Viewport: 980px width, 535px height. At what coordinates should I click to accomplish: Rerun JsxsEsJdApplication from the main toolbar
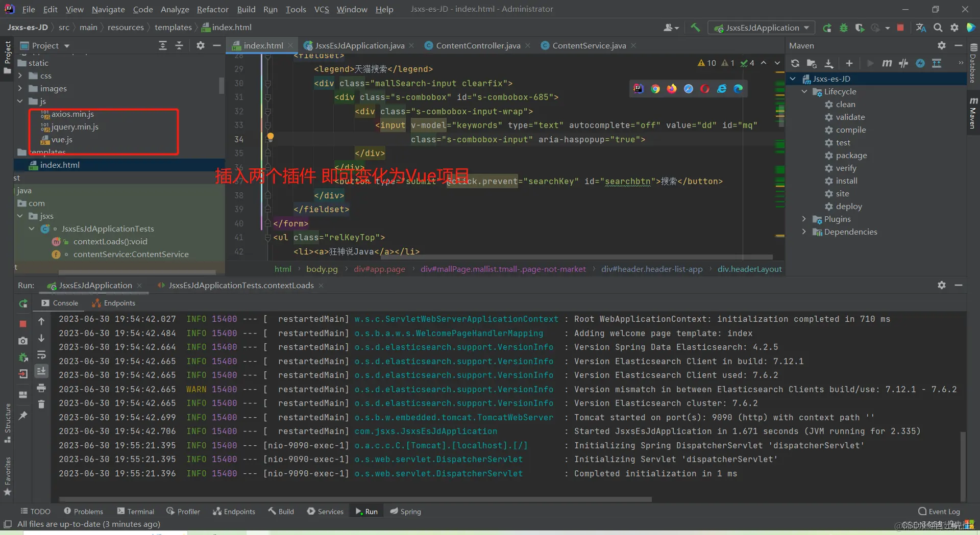[x=827, y=28]
